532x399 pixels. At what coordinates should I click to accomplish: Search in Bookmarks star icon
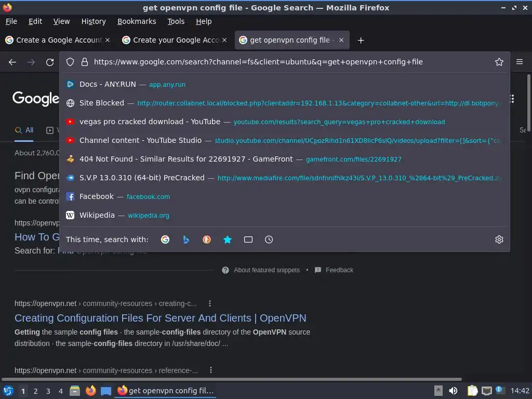click(x=228, y=240)
